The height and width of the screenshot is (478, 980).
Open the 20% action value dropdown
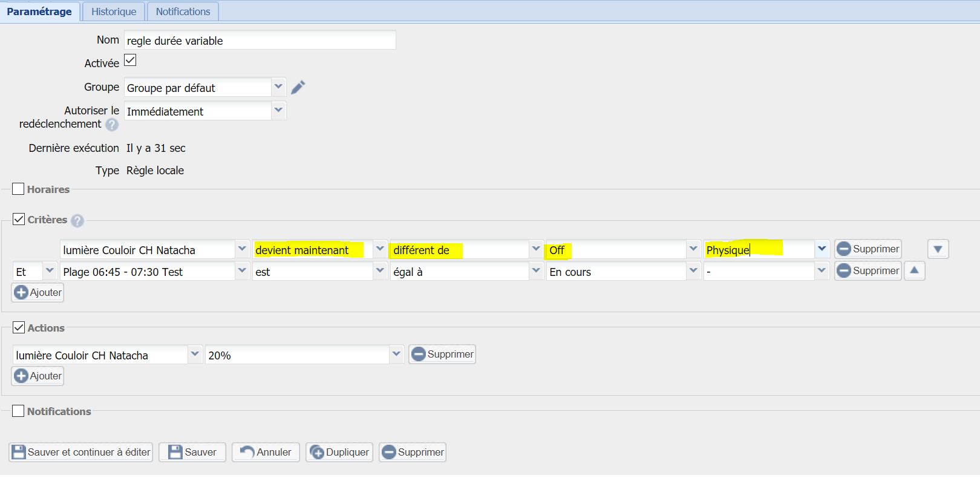click(x=396, y=354)
